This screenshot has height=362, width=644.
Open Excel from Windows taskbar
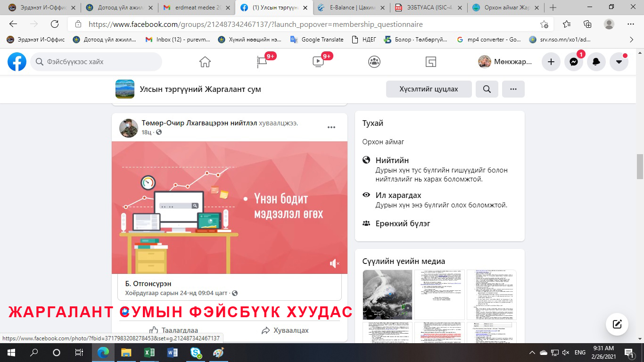click(x=149, y=353)
